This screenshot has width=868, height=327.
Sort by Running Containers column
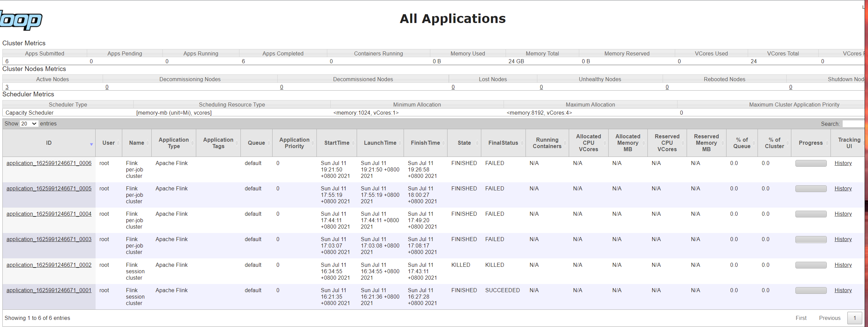click(547, 143)
